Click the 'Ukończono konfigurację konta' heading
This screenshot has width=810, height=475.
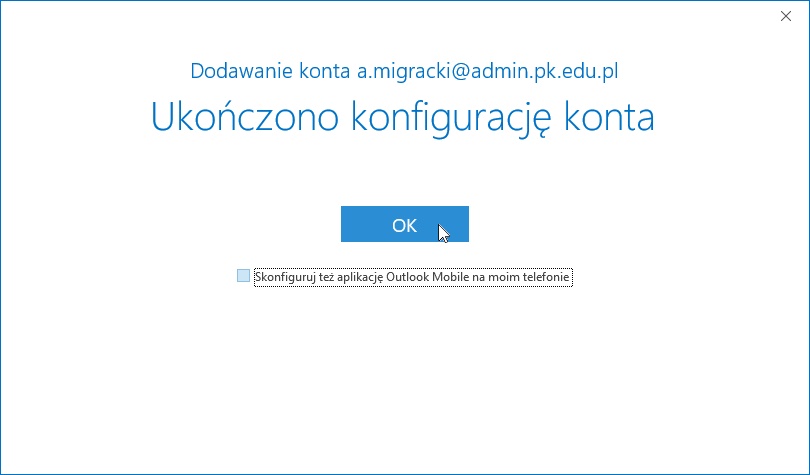pos(403,117)
